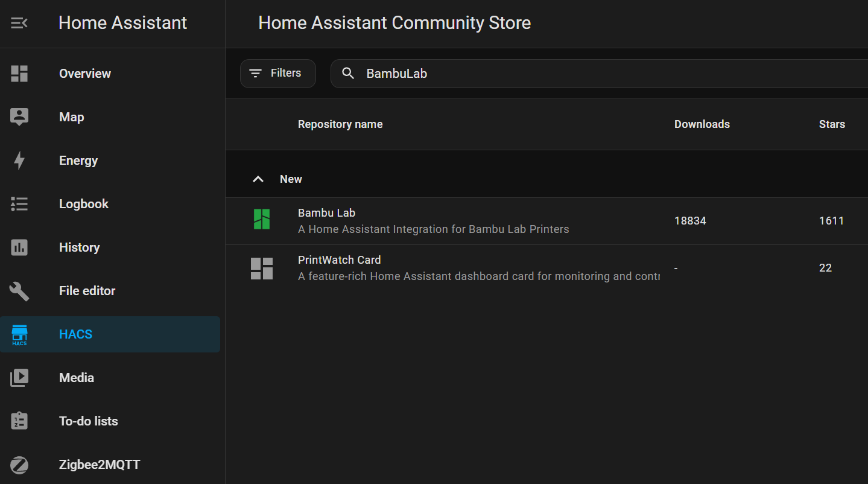The width and height of the screenshot is (868, 484).
Task: Open the Bambu Lab repository row
Action: click(546, 221)
